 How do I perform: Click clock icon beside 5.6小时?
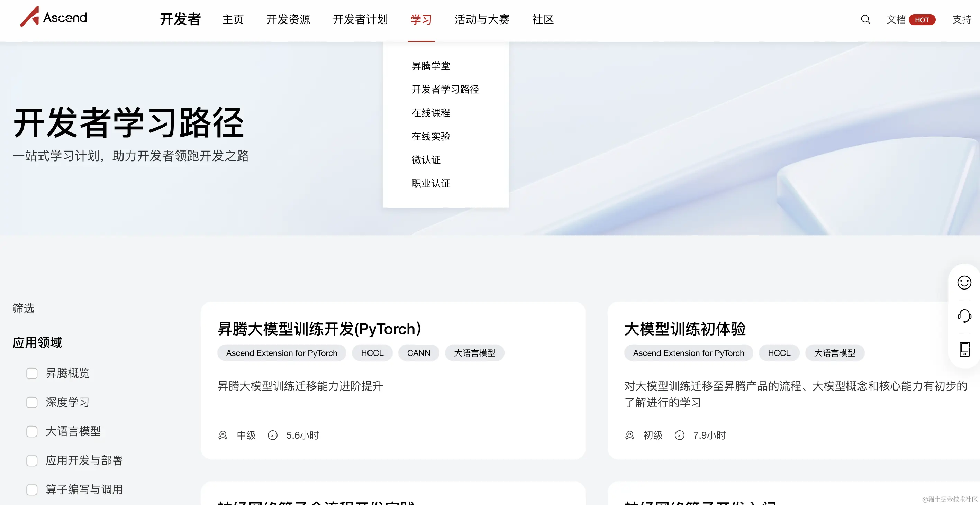tap(272, 435)
